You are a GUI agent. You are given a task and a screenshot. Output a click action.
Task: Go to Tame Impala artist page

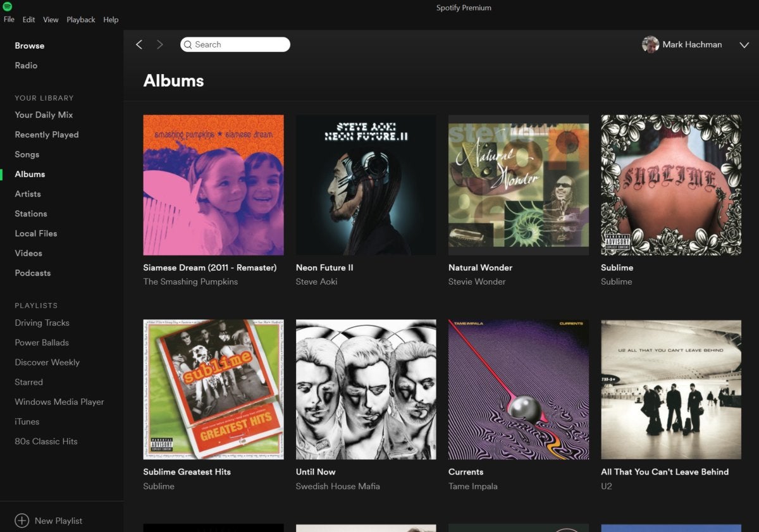tap(473, 486)
